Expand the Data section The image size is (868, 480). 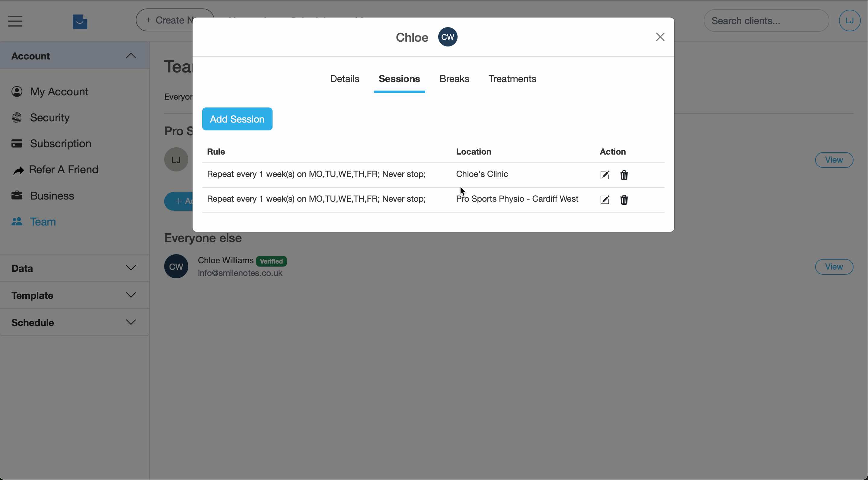[131, 268]
